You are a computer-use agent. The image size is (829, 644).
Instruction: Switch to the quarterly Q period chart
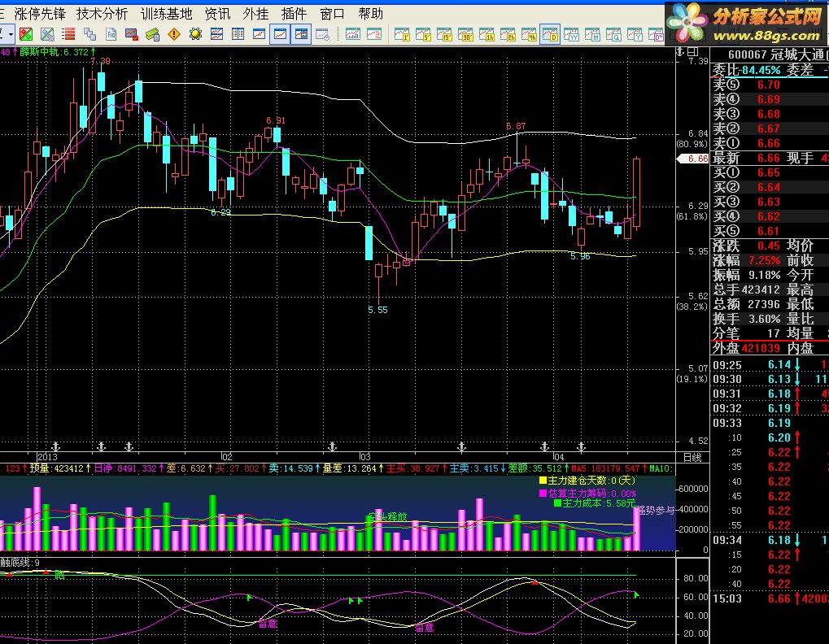coord(614,35)
